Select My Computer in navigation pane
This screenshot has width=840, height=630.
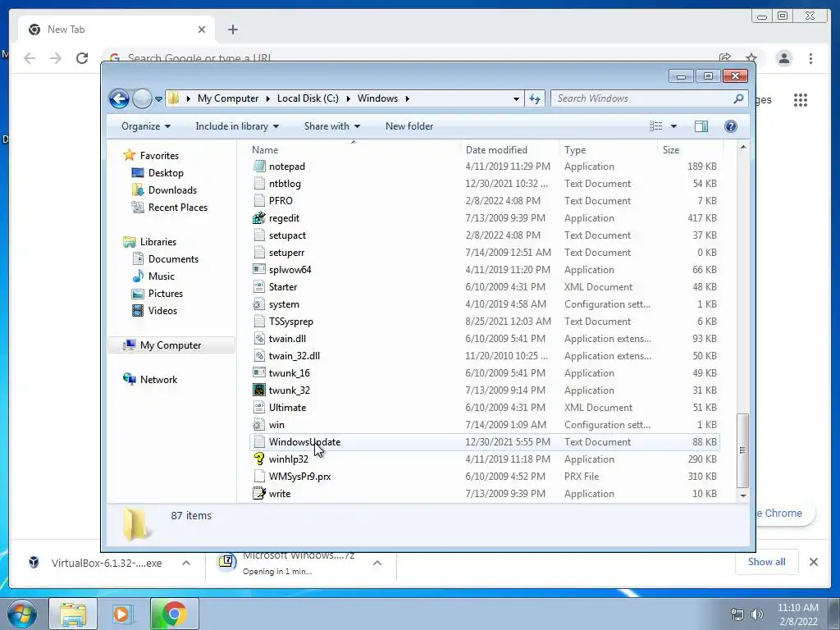tap(171, 345)
